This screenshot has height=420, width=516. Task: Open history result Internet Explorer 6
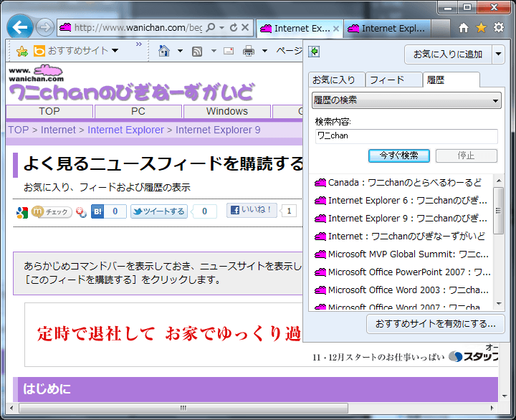pyautogui.click(x=401, y=200)
